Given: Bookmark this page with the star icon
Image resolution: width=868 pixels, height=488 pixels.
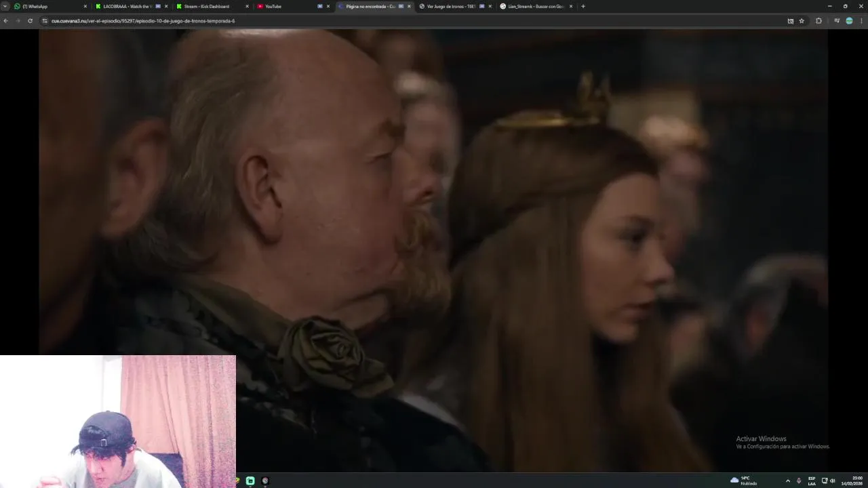Looking at the screenshot, I should 802,21.
